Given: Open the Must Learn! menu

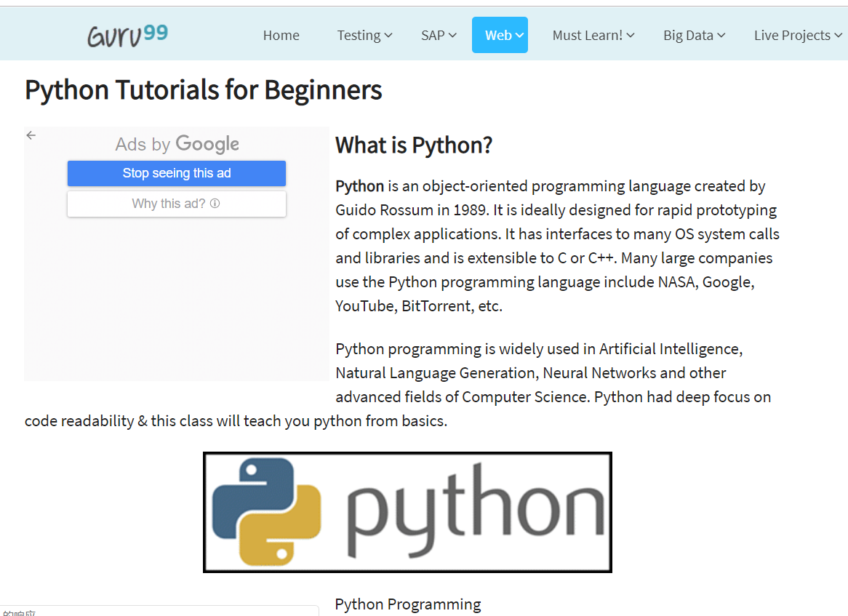Looking at the screenshot, I should 593,35.
